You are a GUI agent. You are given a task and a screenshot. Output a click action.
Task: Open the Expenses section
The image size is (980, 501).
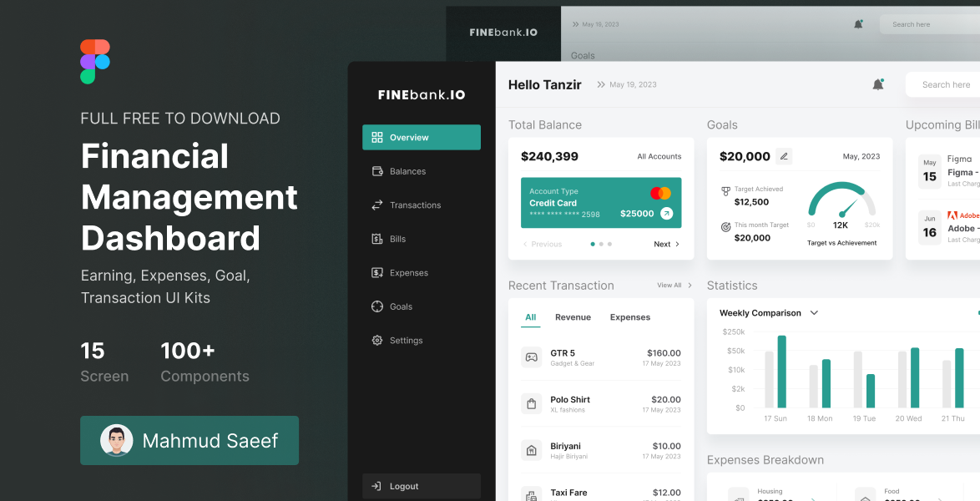pyautogui.click(x=408, y=272)
